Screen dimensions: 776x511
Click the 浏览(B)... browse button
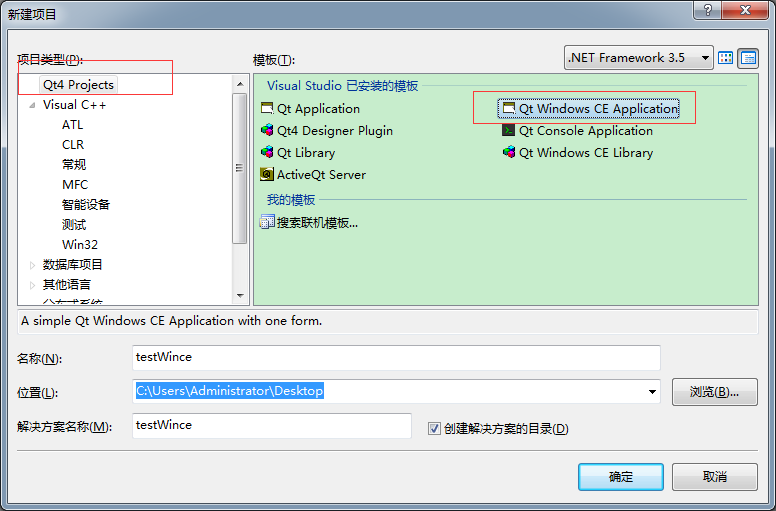point(715,392)
